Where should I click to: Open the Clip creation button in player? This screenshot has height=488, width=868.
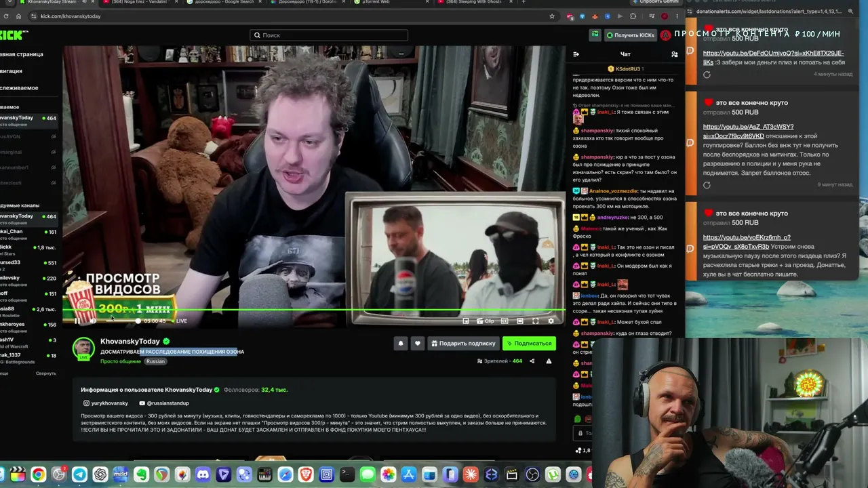486,321
